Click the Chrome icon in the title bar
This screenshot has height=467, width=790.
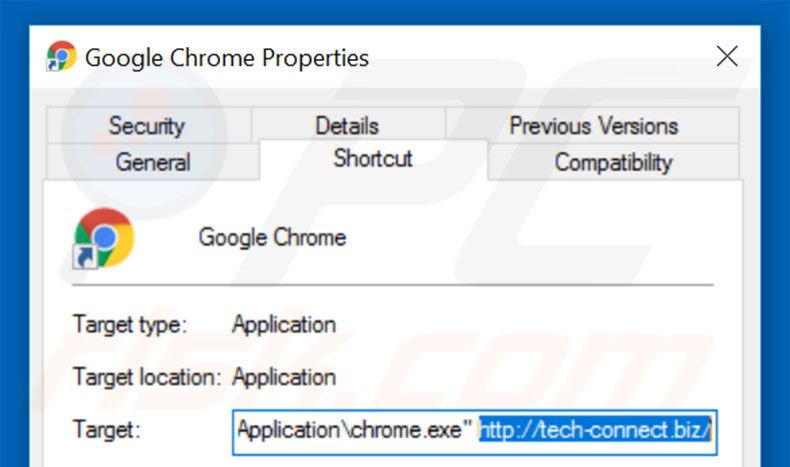click(61, 56)
